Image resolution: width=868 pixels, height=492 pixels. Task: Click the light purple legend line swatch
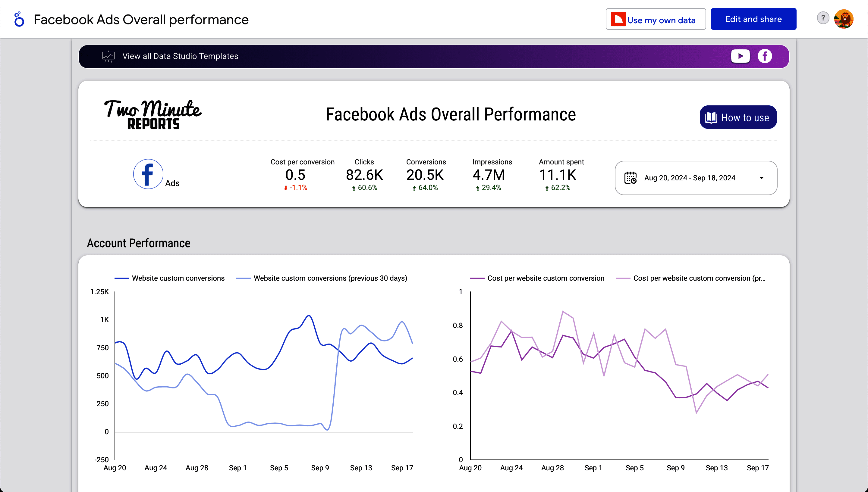(623, 278)
